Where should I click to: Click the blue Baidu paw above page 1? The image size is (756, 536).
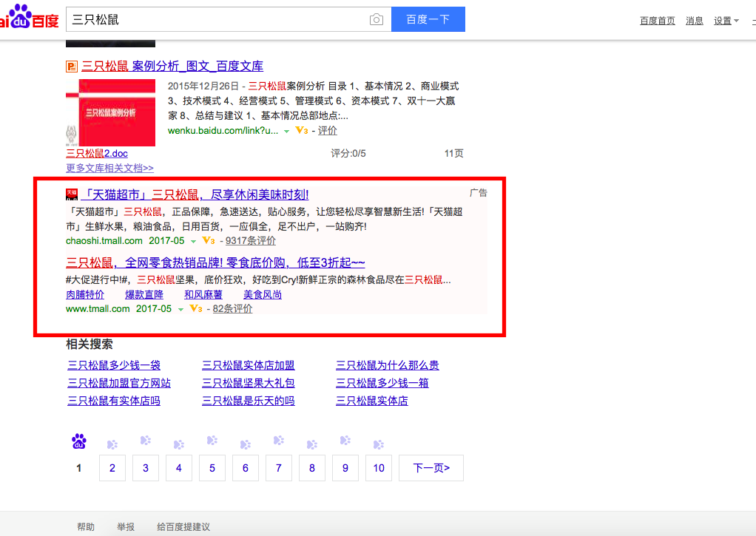coord(79,442)
